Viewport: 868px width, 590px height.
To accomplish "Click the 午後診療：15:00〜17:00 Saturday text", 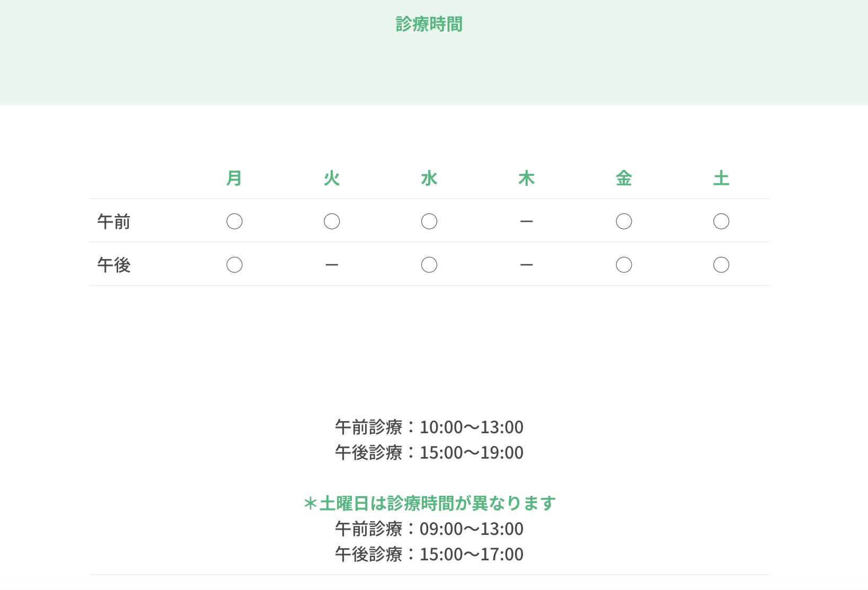I will coord(429,554).
